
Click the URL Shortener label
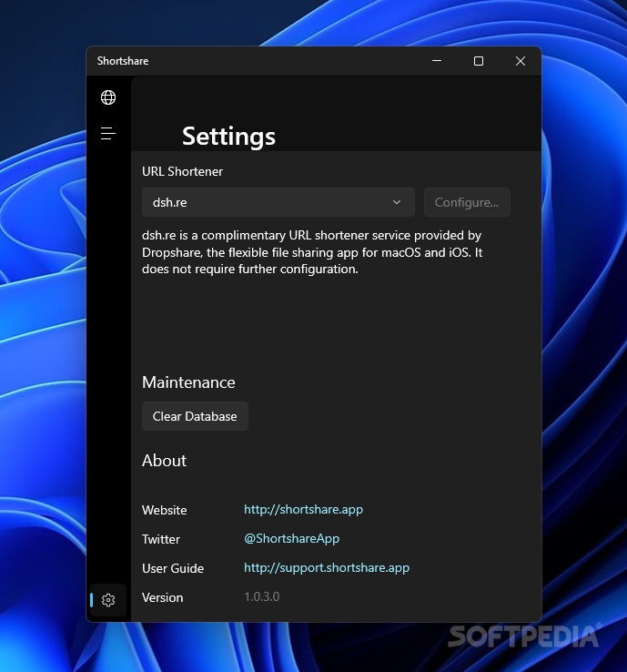[x=182, y=171]
